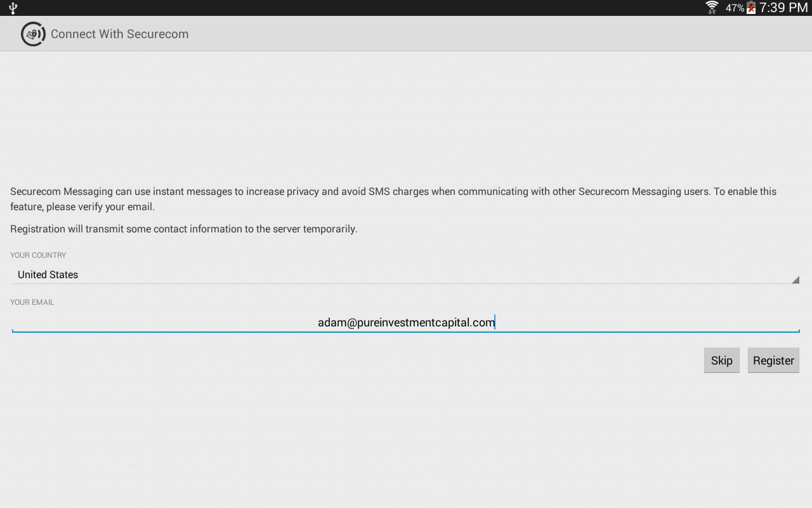
Task: Focus the email address input field
Action: pos(406,323)
